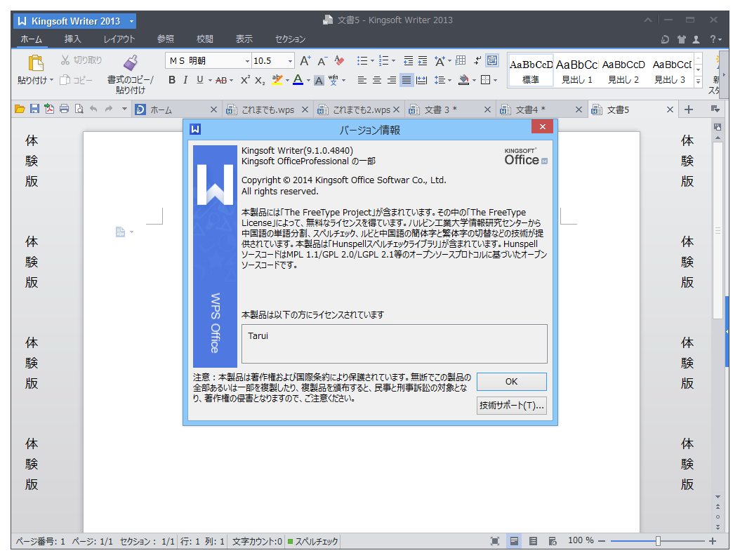Expand the bullet list dropdown
The height and width of the screenshot is (560, 740).
pos(371,60)
